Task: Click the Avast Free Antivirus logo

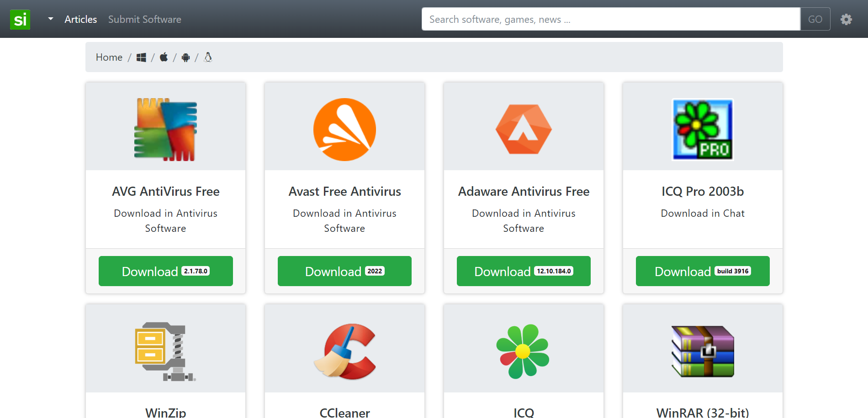Action: [x=344, y=130]
